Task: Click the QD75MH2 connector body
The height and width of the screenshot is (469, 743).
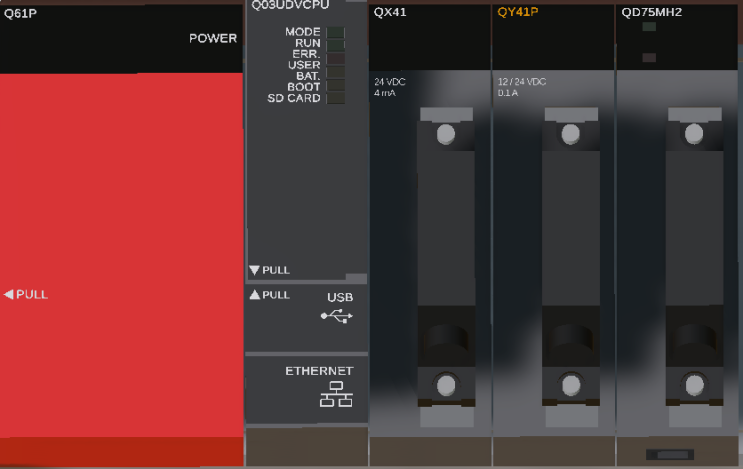Action: point(694,227)
